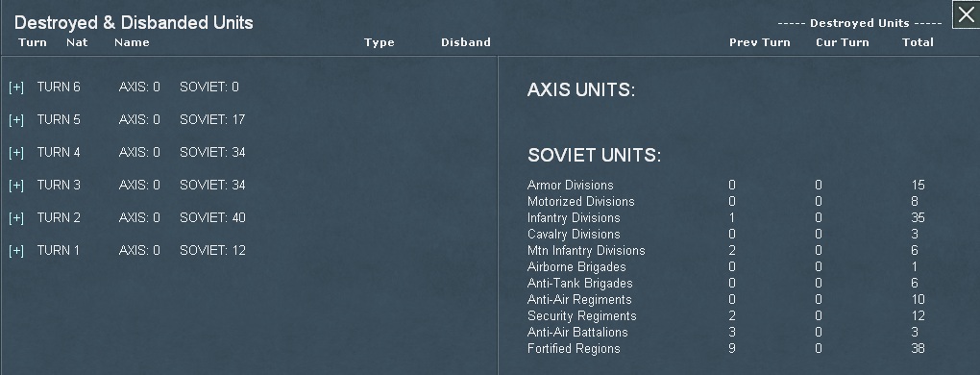Click Fortified Regions previous turn value 9

[732, 348]
